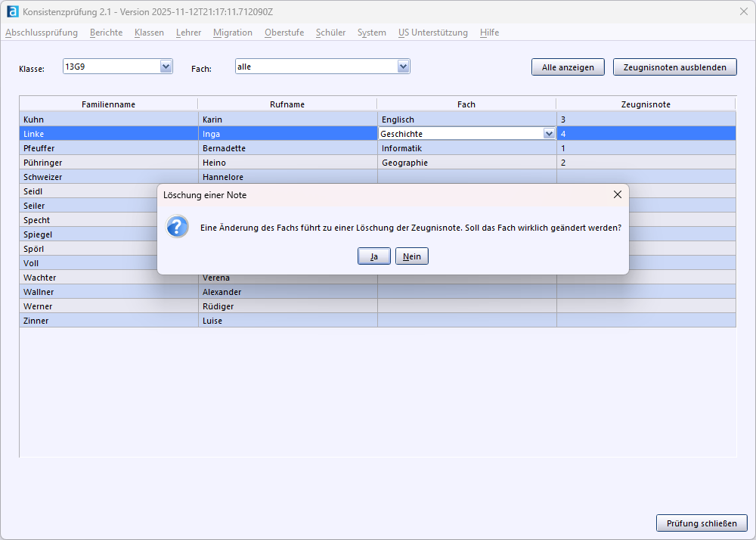This screenshot has height=540, width=756.
Task: Select the Pfeuffer row in the table
Action: click(x=108, y=148)
